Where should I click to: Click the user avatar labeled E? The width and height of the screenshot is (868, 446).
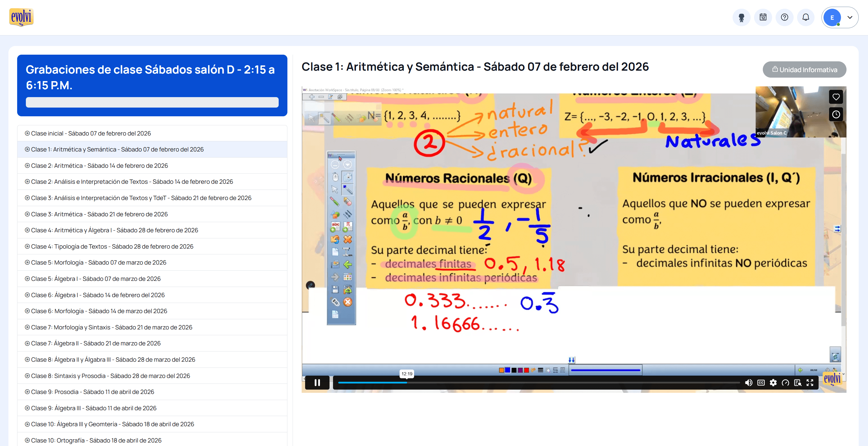click(832, 17)
